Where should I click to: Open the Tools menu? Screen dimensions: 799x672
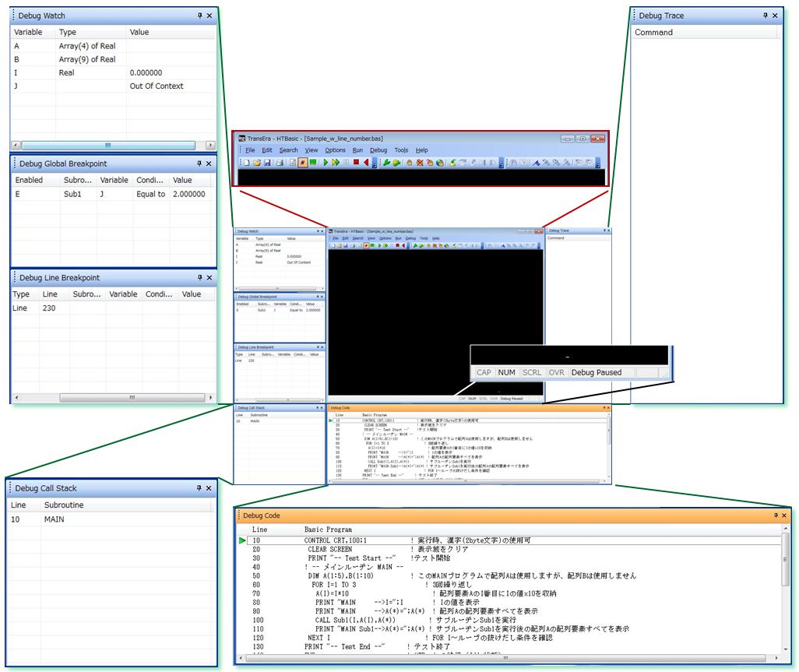[x=402, y=150]
